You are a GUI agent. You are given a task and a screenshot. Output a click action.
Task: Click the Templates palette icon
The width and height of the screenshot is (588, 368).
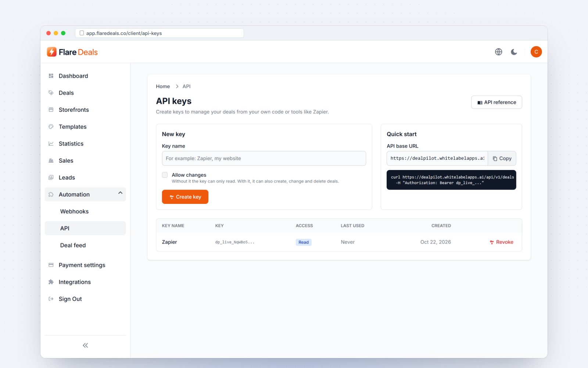tap(51, 127)
